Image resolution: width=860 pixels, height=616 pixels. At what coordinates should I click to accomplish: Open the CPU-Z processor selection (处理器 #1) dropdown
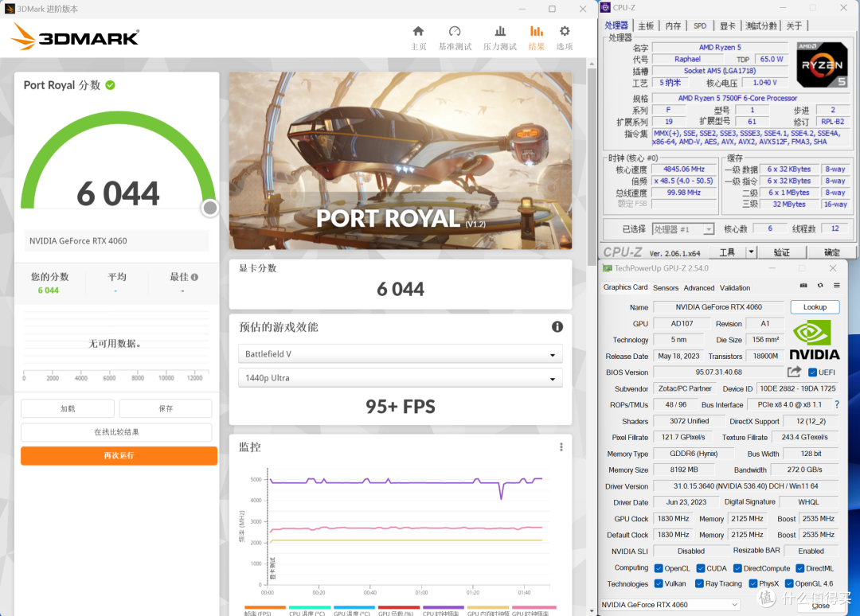point(683,229)
